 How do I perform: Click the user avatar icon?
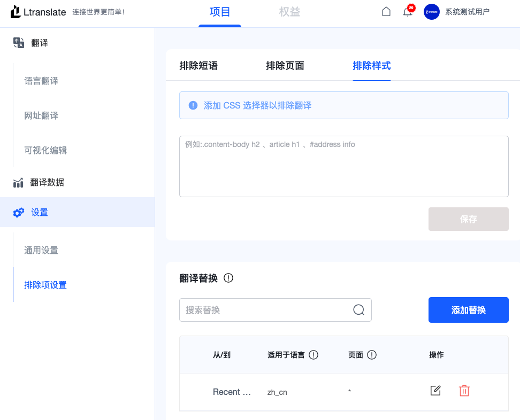coord(431,12)
